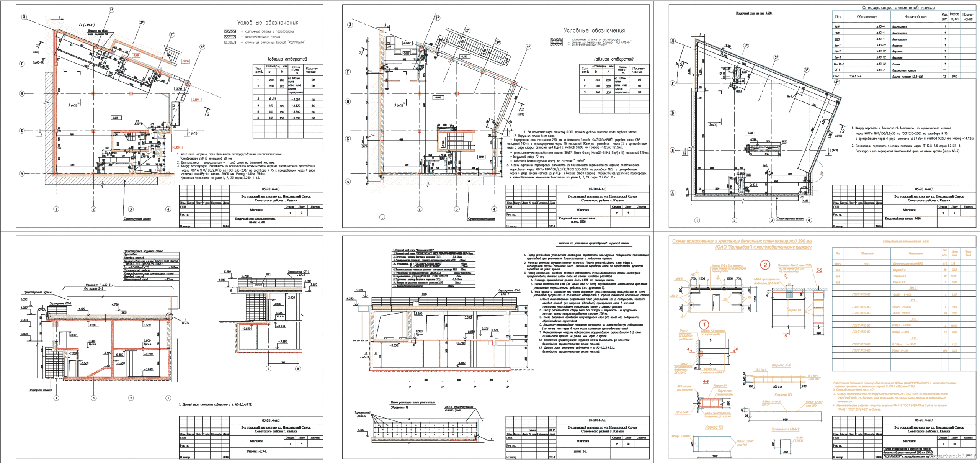Click 'Подпорная стенка' label on section sheet
This screenshot has width=980, height=463.
[x=41, y=390]
